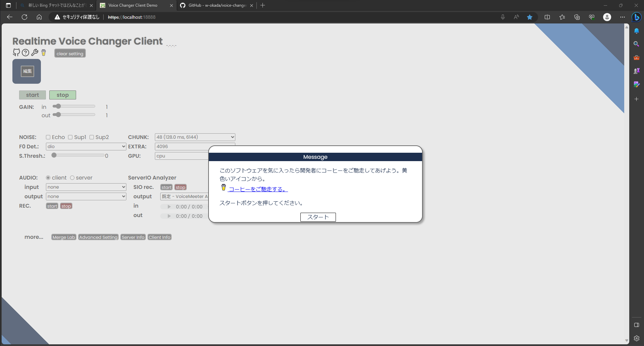
Task: Activate the browser voice search microphone icon
Action: pos(503,17)
